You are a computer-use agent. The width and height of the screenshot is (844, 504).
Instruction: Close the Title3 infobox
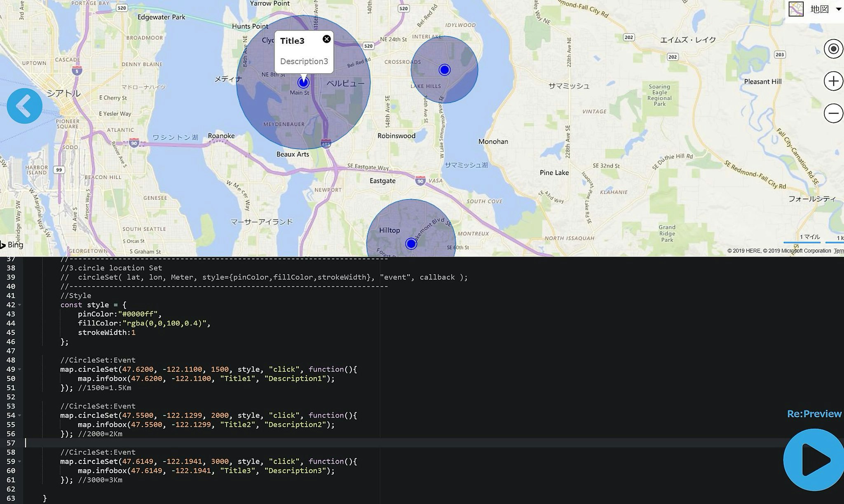click(x=326, y=39)
